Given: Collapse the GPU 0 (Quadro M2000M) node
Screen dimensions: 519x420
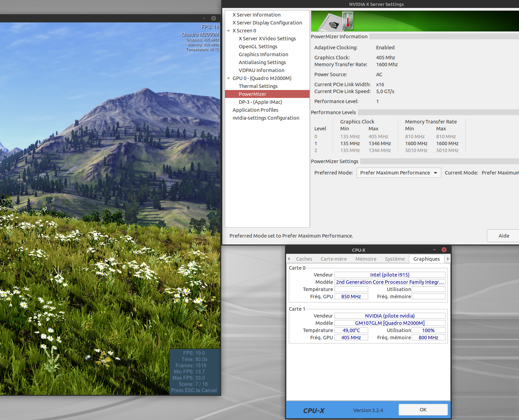Looking at the screenshot, I should [x=228, y=78].
